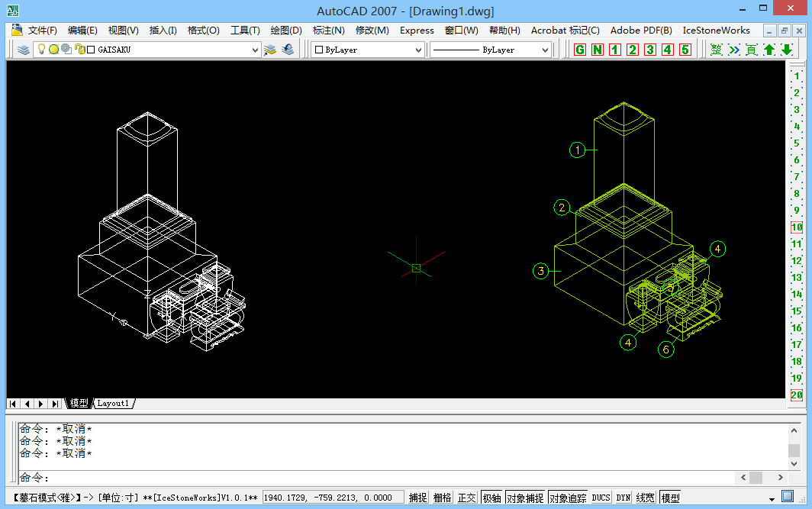This screenshot has width=812, height=509.
Task: Toggle 极轴 polar tracking in status bar
Action: [x=492, y=498]
